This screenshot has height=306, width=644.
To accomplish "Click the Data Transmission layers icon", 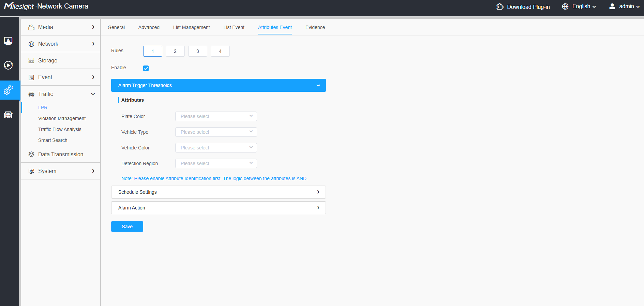I will click(x=31, y=155).
